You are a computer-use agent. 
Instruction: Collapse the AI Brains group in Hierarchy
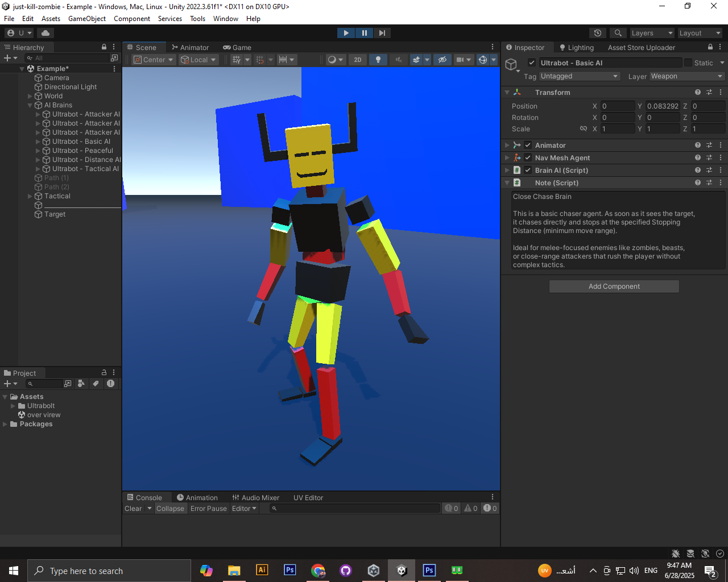click(30, 105)
